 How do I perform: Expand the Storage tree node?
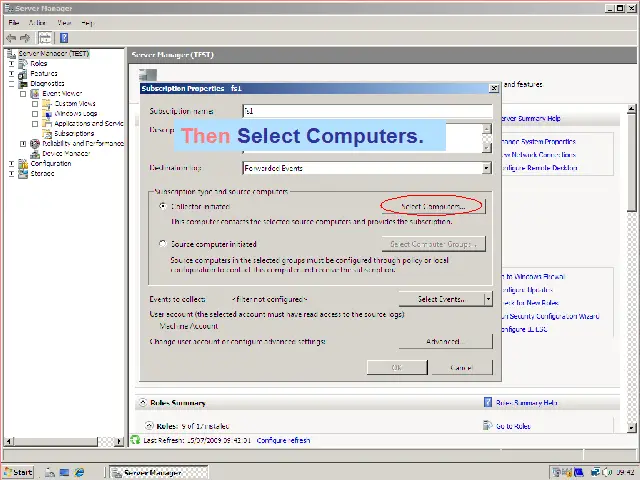click(11, 174)
